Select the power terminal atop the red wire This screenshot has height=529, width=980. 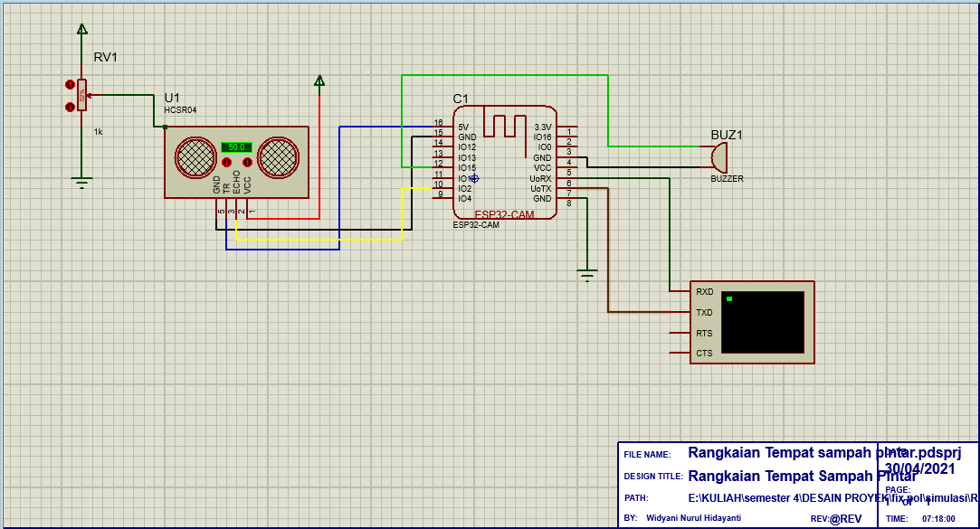click(x=319, y=80)
